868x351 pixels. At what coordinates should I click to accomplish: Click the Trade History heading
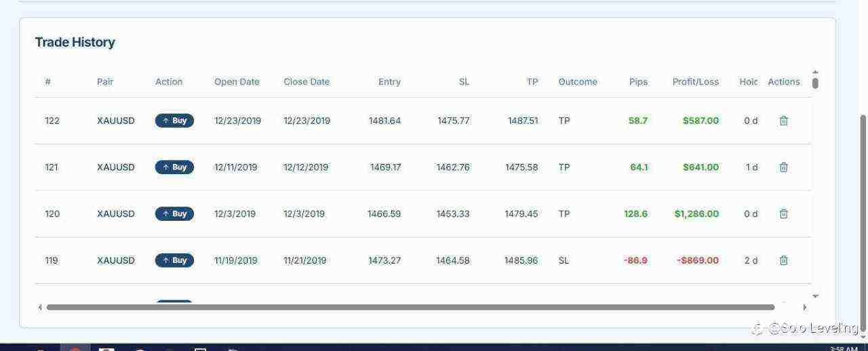tap(75, 42)
